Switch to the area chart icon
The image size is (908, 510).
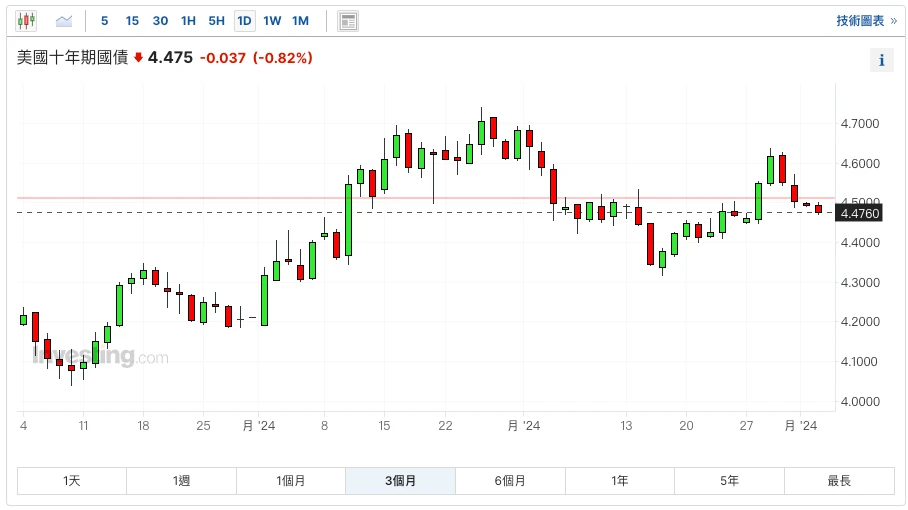[x=64, y=20]
